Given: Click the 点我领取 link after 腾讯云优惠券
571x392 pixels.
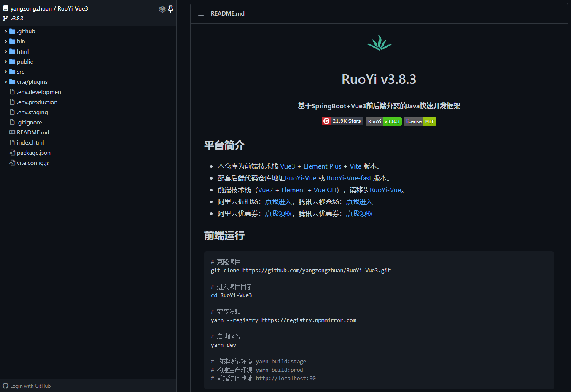Looking at the screenshot, I should (x=359, y=214).
